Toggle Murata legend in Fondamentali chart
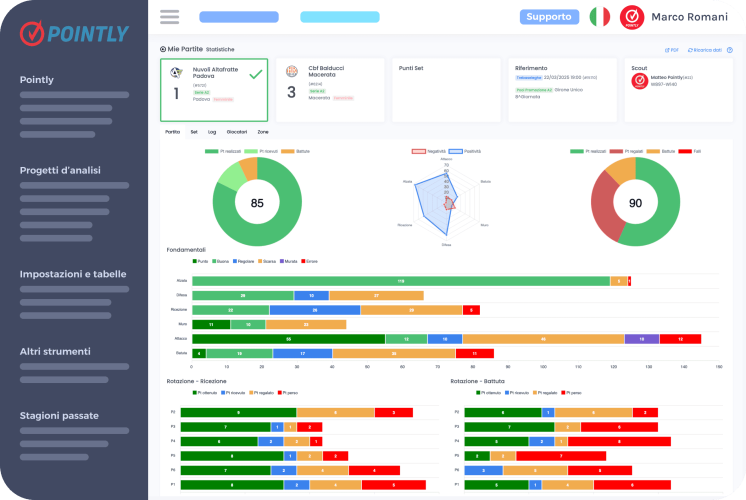Screen dimensions: 746x500 (x=289, y=261)
